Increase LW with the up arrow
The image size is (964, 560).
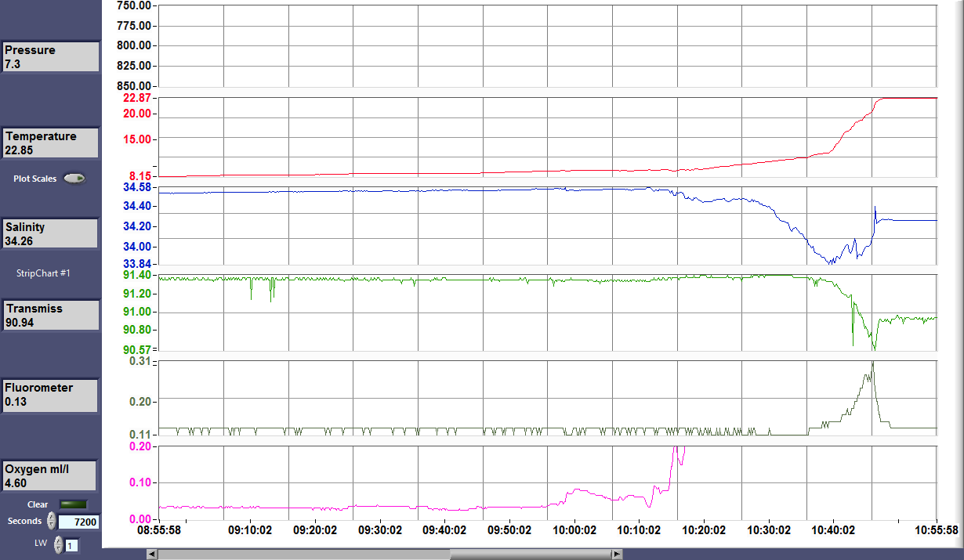pos(58,540)
